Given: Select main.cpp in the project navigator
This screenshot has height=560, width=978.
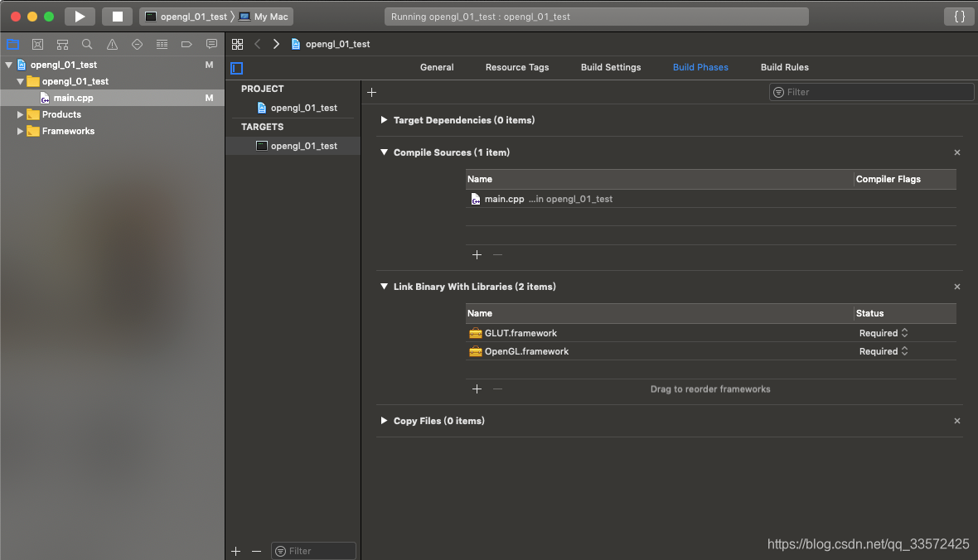Looking at the screenshot, I should coord(112,98).
